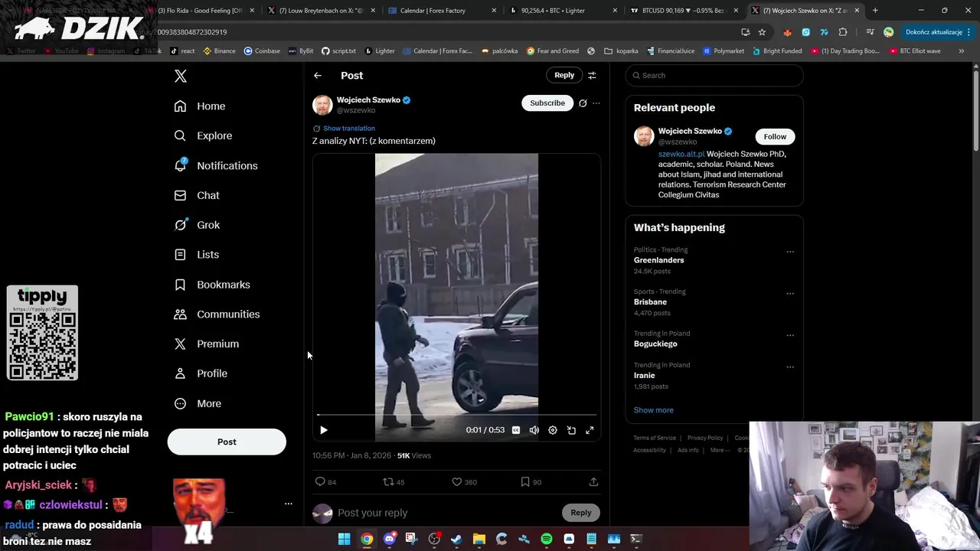The width and height of the screenshot is (980, 551).
Task: Go back using the arrow icon
Action: coord(318,75)
